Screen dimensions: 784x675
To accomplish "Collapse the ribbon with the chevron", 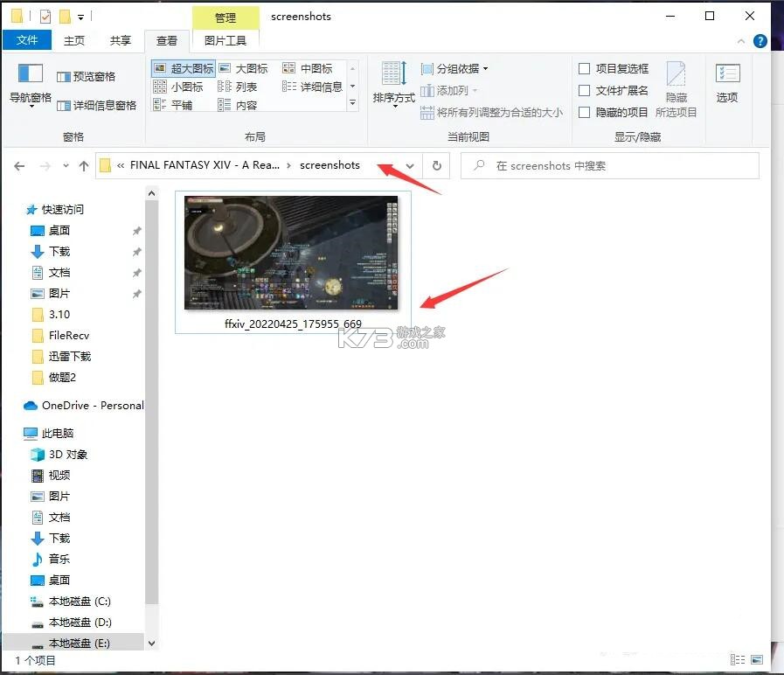I will pyautogui.click(x=741, y=41).
